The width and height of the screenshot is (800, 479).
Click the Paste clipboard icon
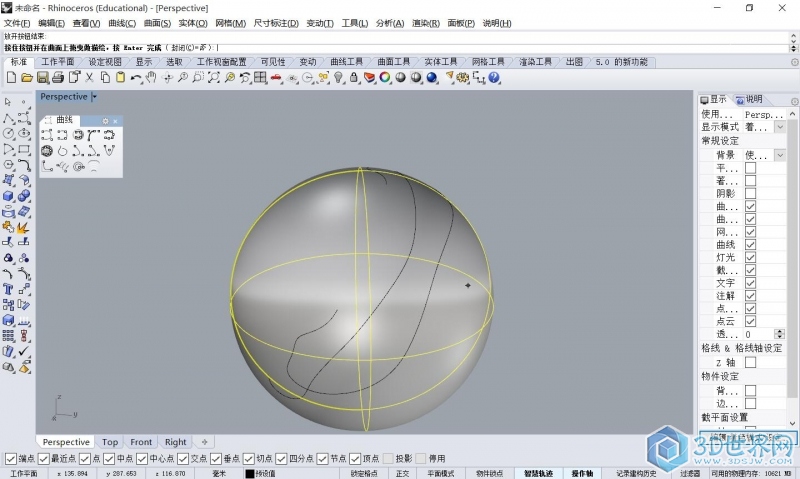pos(120,78)
